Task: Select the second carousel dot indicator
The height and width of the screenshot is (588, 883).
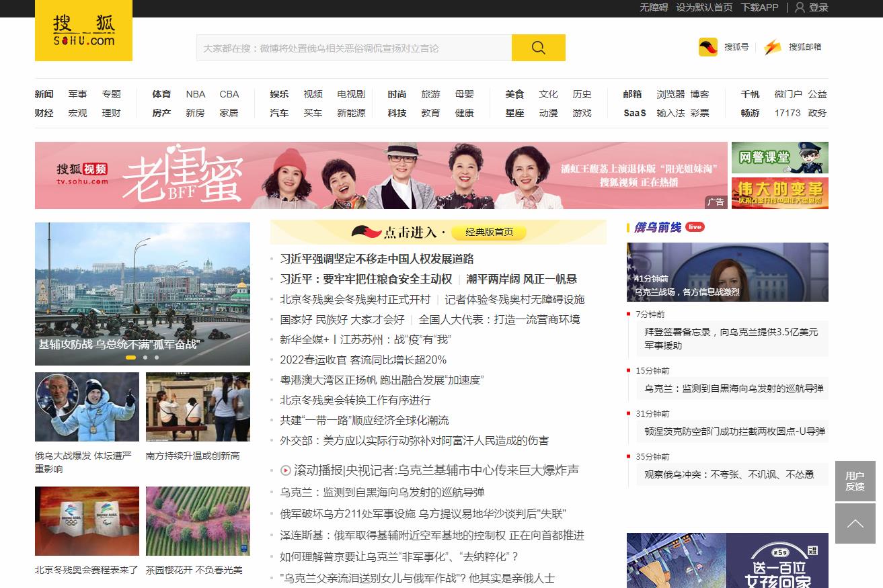Action: pos(145,358)
